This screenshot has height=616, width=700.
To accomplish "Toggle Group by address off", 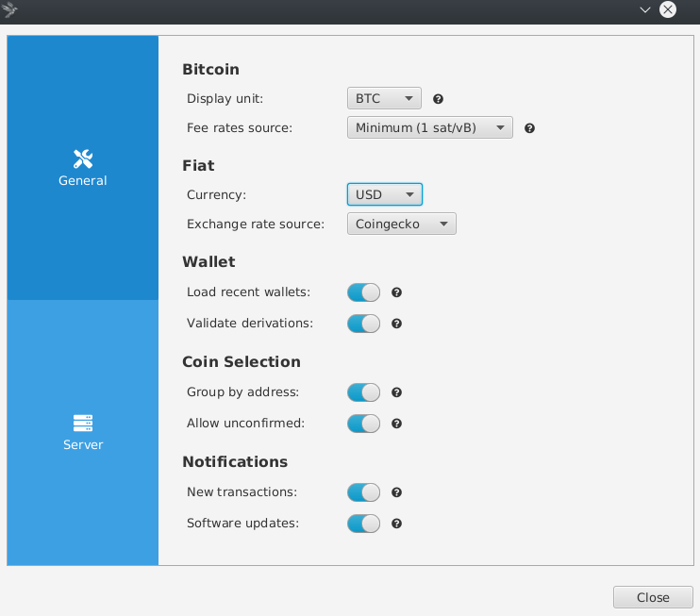I will 363,392.
